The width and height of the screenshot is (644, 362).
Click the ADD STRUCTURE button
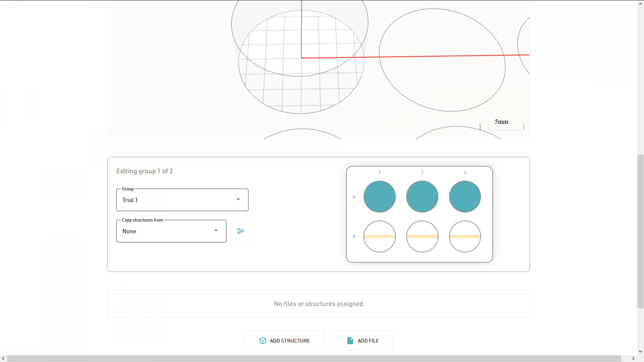(x=284, y=341)
